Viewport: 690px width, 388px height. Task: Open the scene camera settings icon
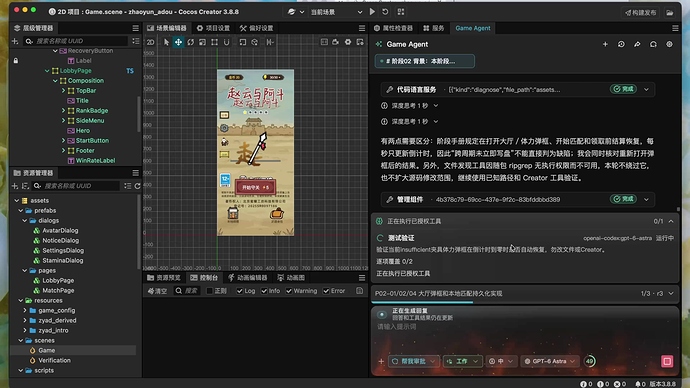point(336,42)
